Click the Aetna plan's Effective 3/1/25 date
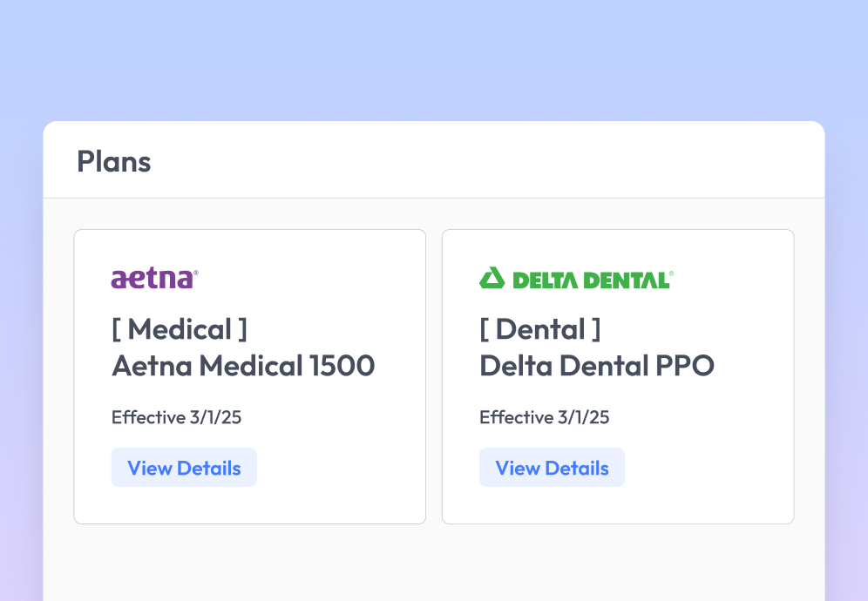 (x=176, y=417)
